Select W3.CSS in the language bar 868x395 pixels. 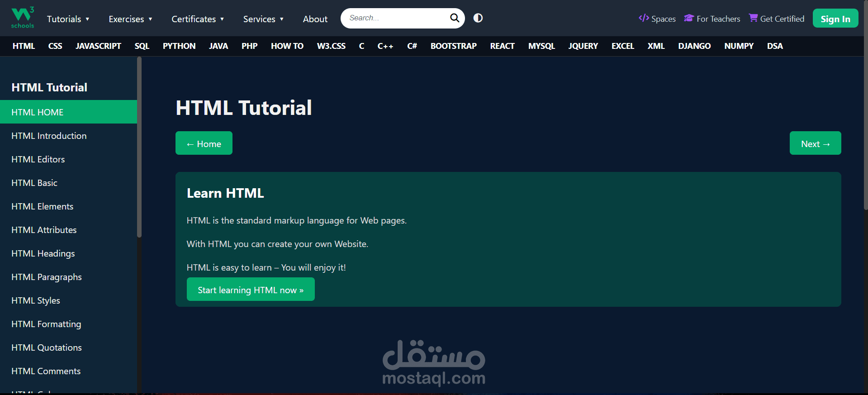331,46
